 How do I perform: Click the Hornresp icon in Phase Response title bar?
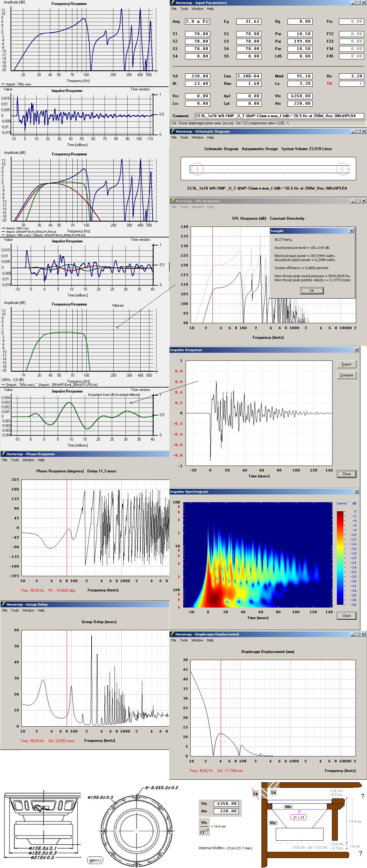point(3,454)
